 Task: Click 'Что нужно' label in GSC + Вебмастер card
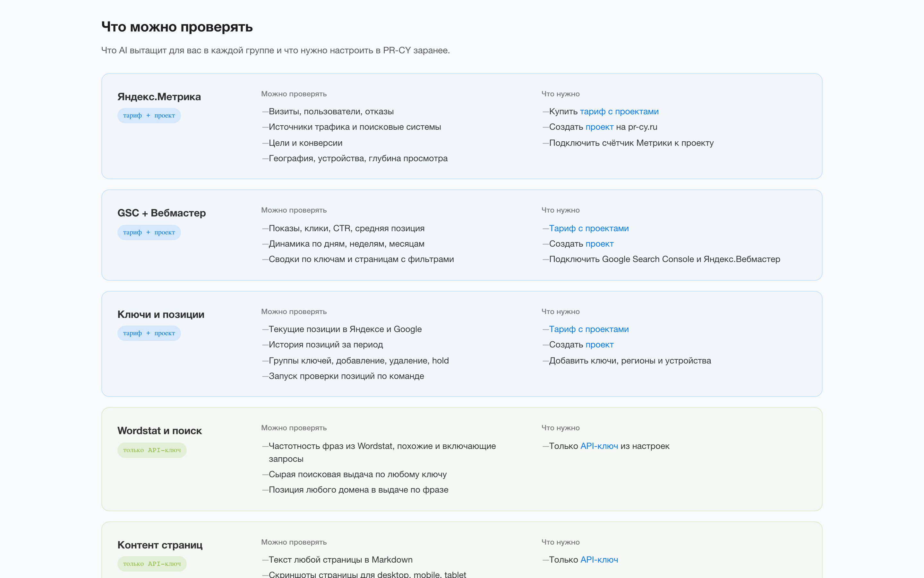pos(560,210)
